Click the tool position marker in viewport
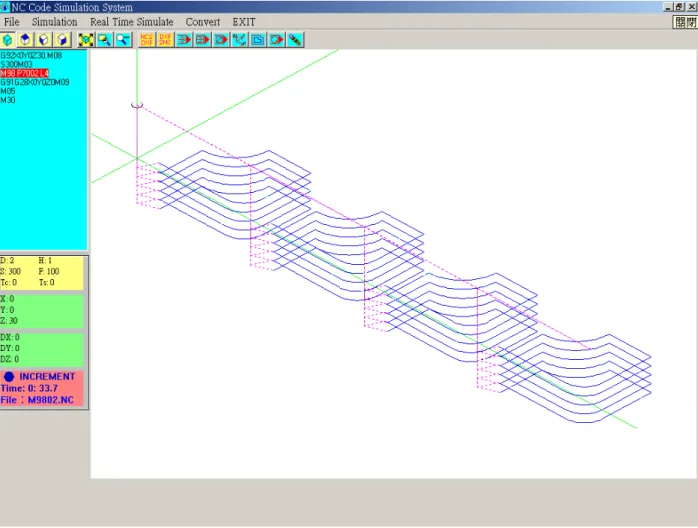Screen dimensions: 698x528 [137, 105]
